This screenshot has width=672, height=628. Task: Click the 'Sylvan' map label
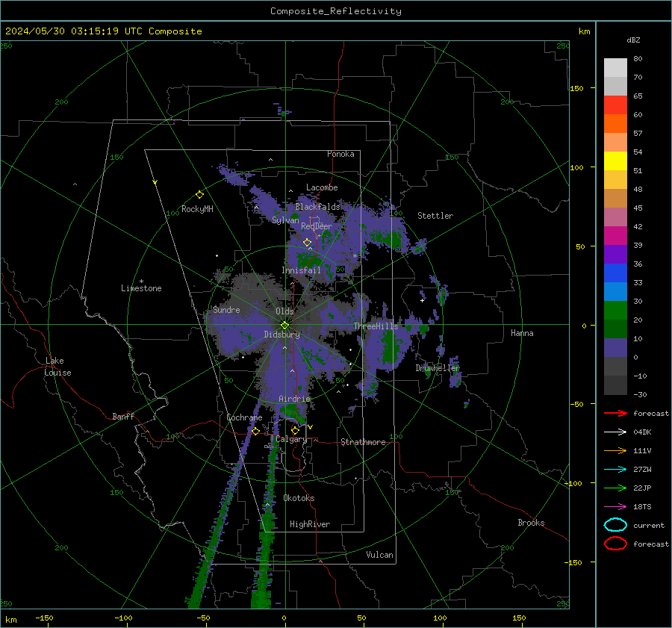coord(285,220)
